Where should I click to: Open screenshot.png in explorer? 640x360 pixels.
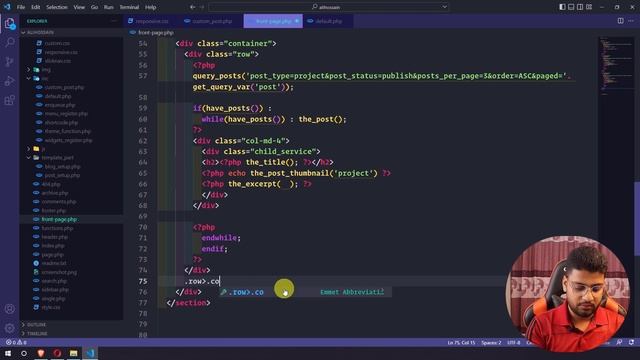tap(59, 272)
